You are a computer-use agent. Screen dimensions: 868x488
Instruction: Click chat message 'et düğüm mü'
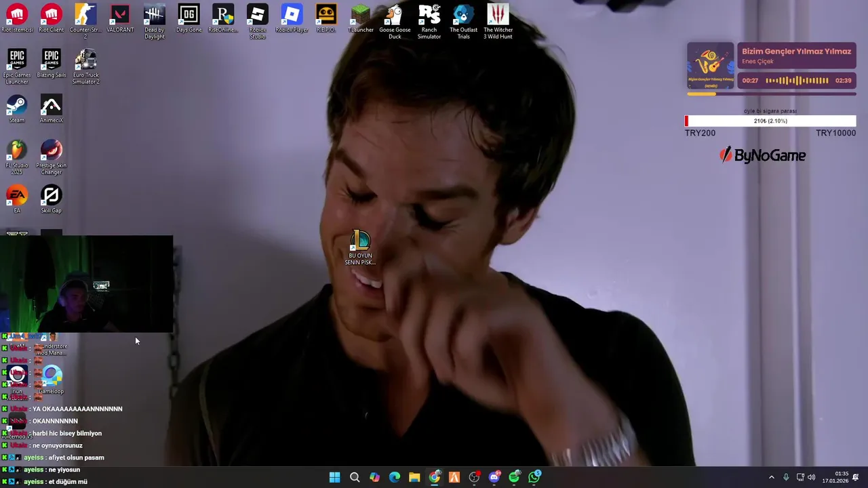68,482
